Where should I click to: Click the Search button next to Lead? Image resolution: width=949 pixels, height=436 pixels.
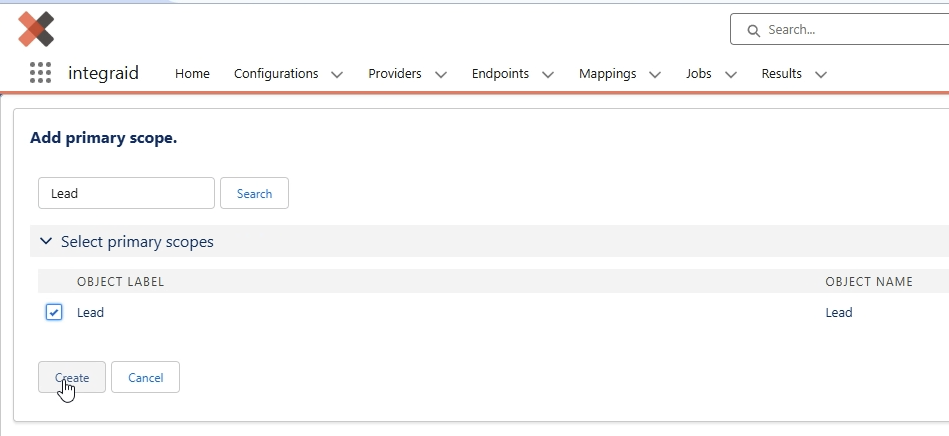click(254, 193)
